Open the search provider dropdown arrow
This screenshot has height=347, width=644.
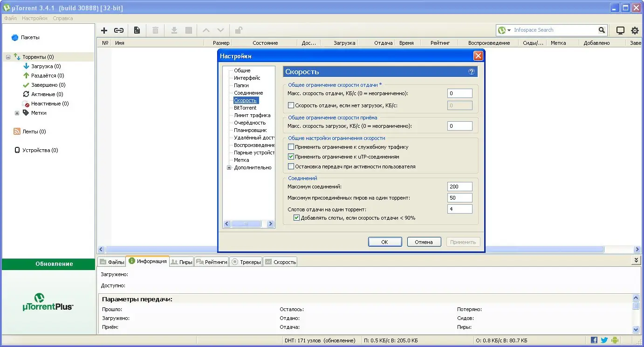[509, 30]
